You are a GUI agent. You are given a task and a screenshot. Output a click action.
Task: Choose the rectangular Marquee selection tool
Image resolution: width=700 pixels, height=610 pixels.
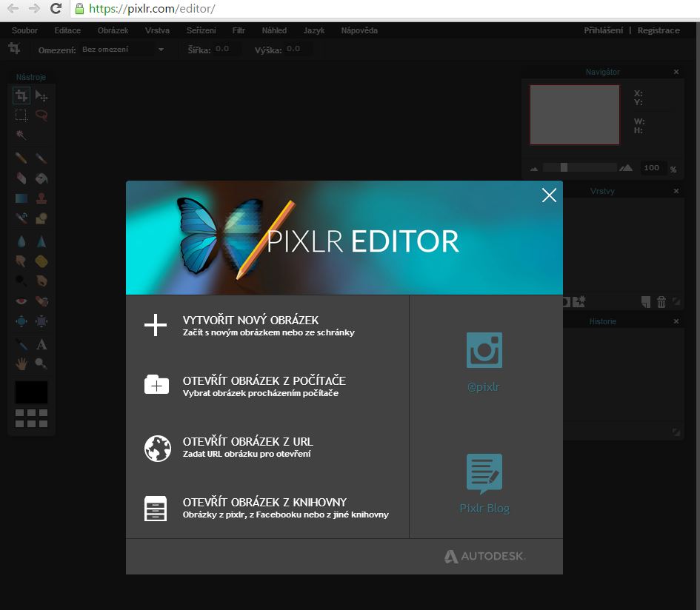pyautogui.click(x=21, y=115)
